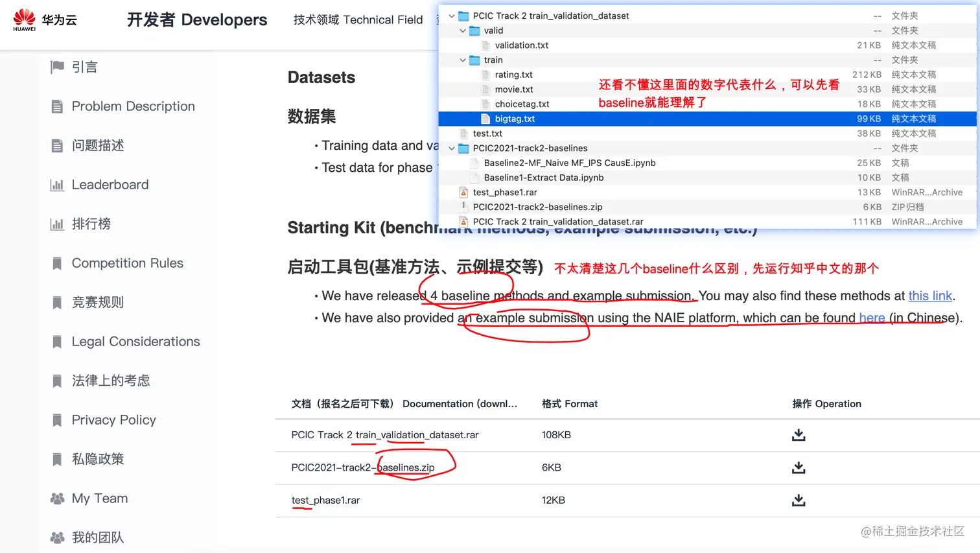Go to 引言 sidebar item
Screen dimensions: 980x553
point(84,67)
